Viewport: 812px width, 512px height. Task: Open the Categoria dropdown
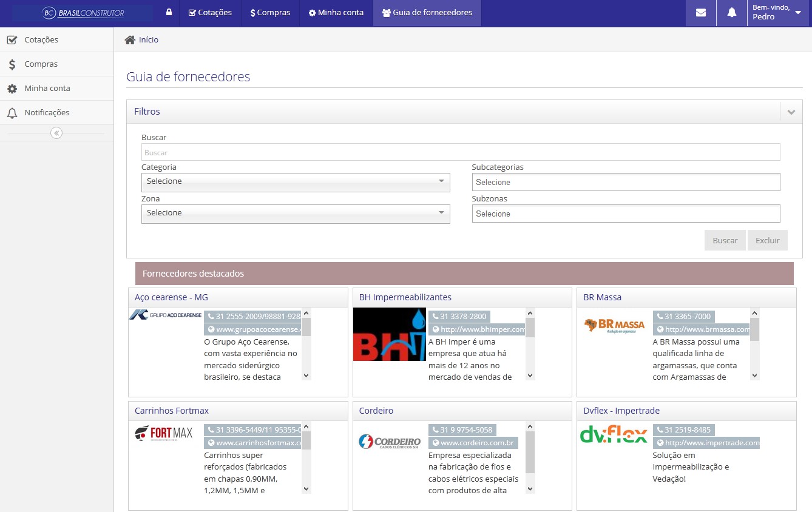pyautogui.click(x=296, y=182)
